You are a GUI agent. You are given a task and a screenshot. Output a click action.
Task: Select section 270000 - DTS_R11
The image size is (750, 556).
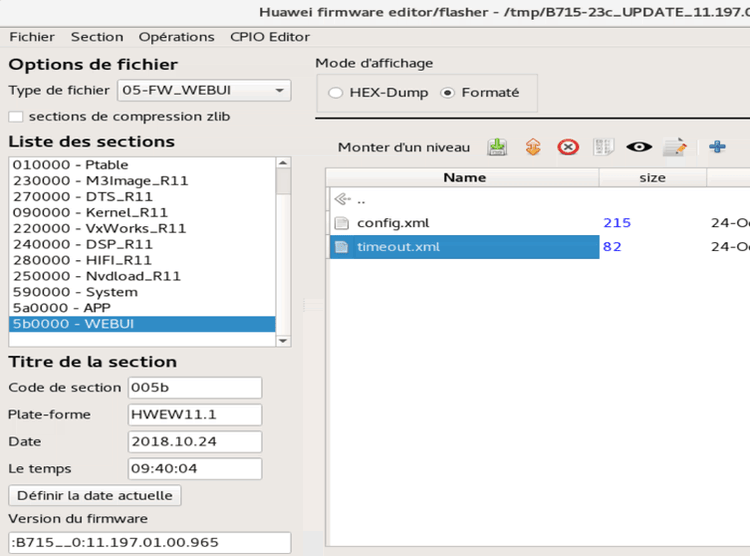(142, 197)
